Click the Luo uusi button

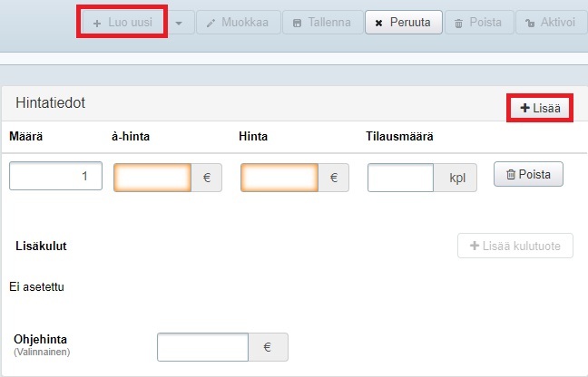122,22
